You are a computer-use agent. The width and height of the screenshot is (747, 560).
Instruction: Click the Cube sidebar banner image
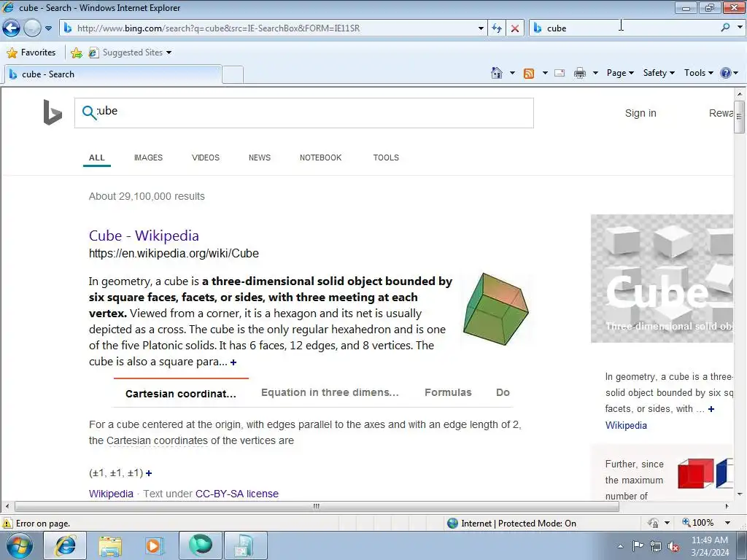tap(662, 279)
